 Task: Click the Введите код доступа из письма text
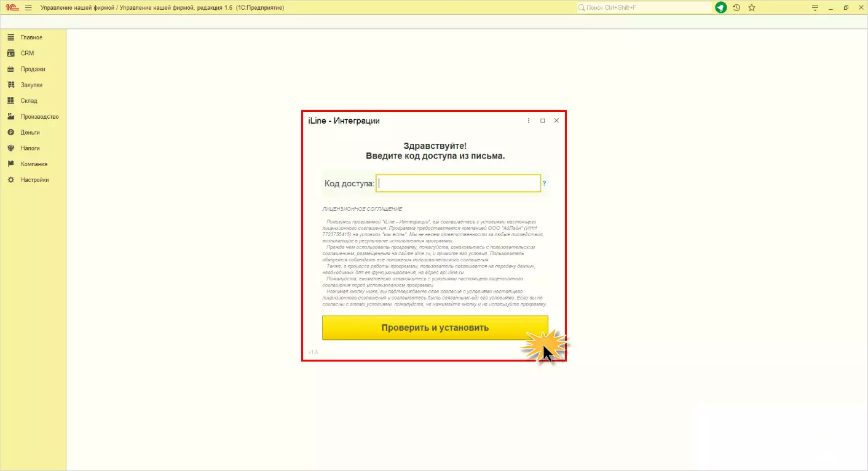(x=435, y=156)
